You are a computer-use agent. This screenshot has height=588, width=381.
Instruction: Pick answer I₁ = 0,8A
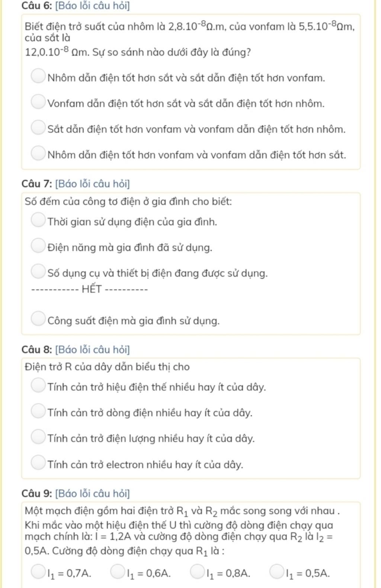click(x=197, y=572)
